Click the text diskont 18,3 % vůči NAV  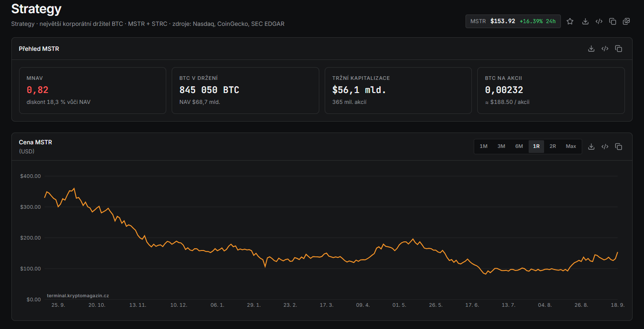[59, 102]
